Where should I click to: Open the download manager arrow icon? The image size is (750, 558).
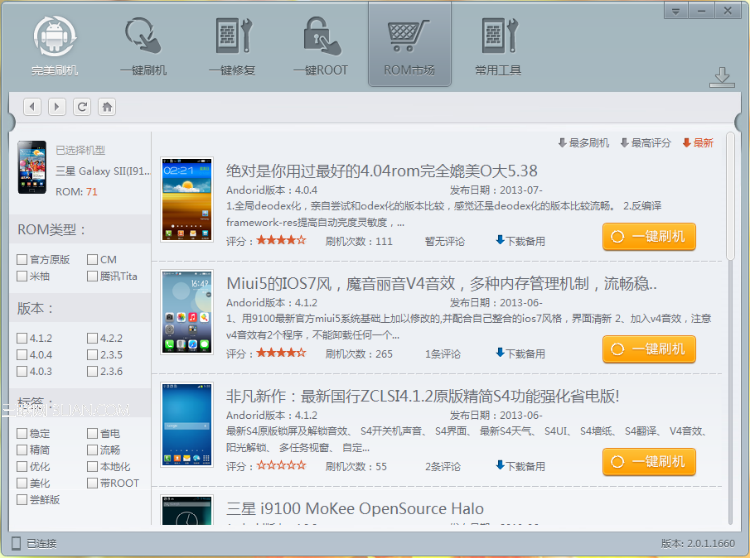722,78
